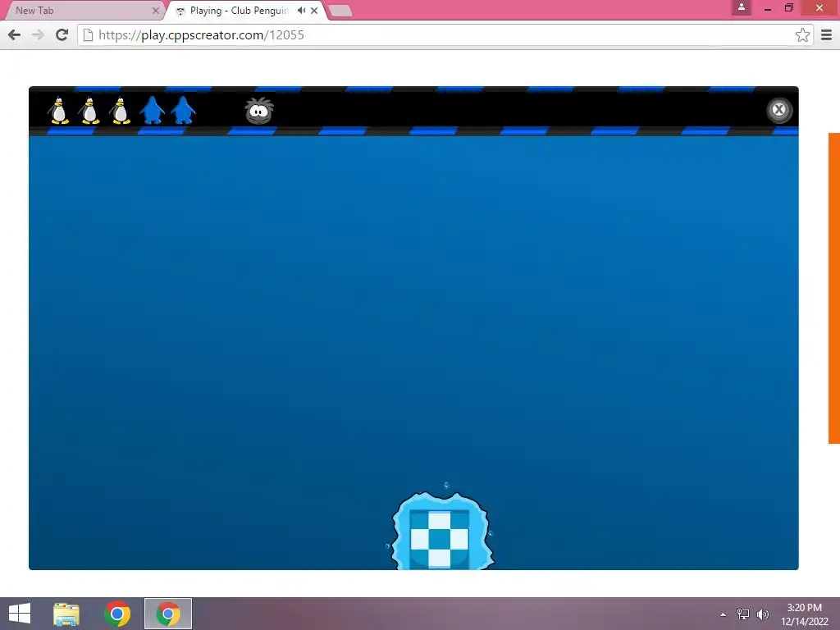This screenshot has height=630, width=840.
Task: Click the black puffle icon
Action: (x=259, y=111)
